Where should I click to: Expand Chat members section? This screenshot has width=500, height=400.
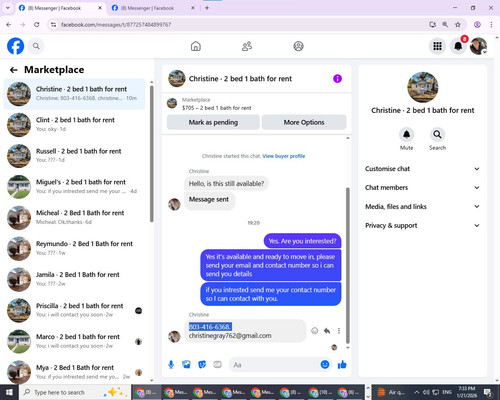point(423,188)
